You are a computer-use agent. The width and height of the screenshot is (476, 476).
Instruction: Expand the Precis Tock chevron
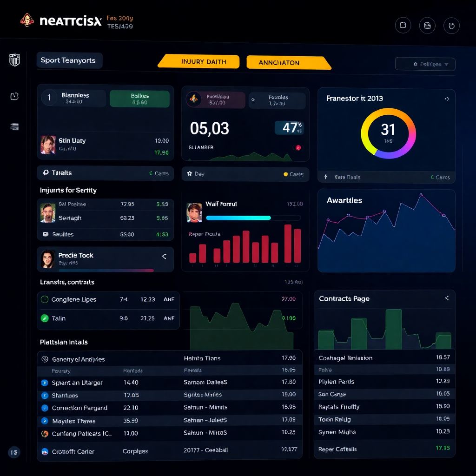164,256
